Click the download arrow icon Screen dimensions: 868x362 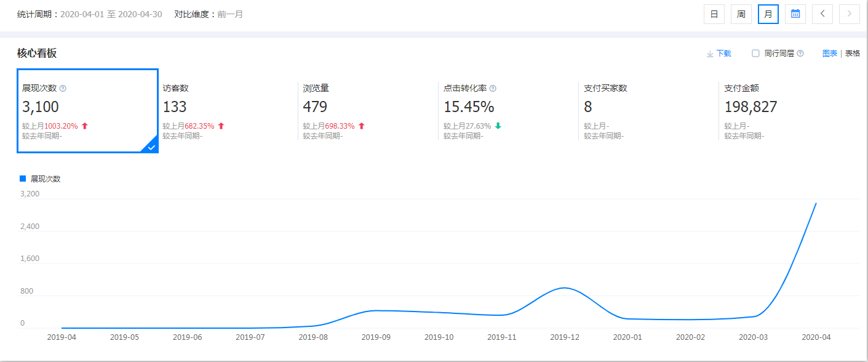click(x=710, y=54)
